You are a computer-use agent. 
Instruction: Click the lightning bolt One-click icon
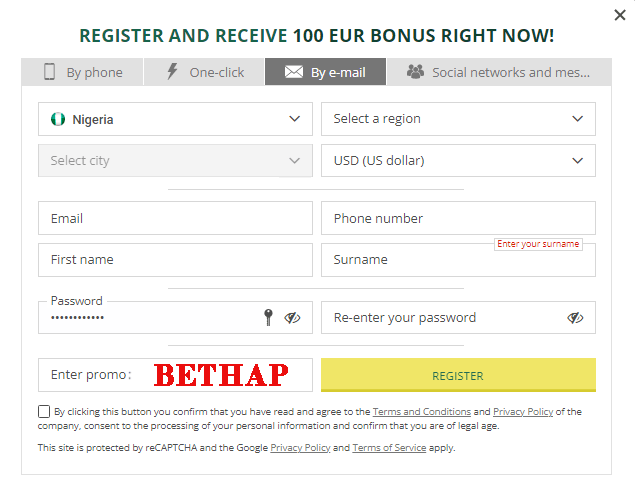click(173, 71)
